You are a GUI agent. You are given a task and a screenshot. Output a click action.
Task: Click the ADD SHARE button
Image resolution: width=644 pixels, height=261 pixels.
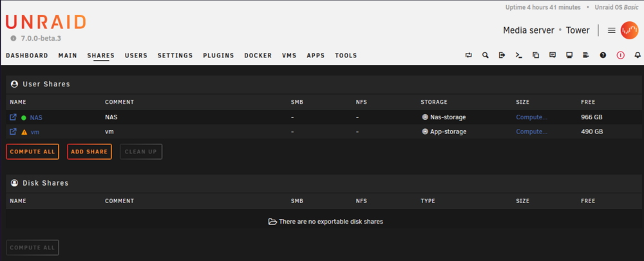click(89, 151)
